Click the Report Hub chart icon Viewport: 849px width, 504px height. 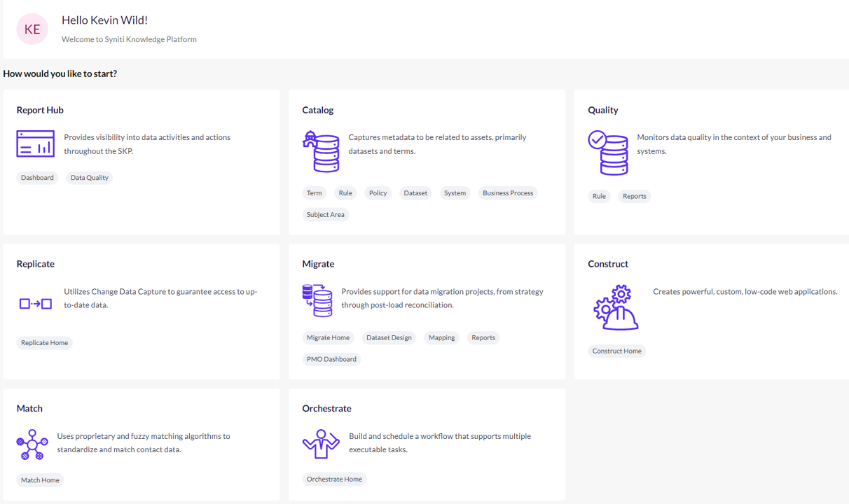tap(36, 143)
